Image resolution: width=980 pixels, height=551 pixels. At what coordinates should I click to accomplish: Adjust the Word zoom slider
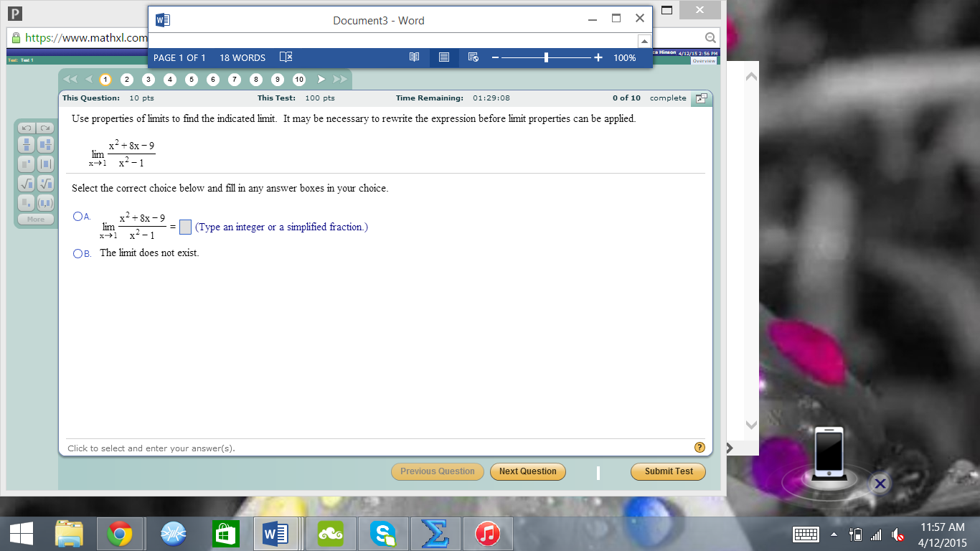click(546, 57)
